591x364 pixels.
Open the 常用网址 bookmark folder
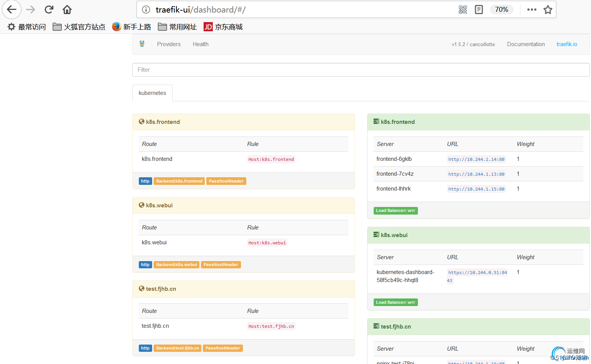pos(177,27)
